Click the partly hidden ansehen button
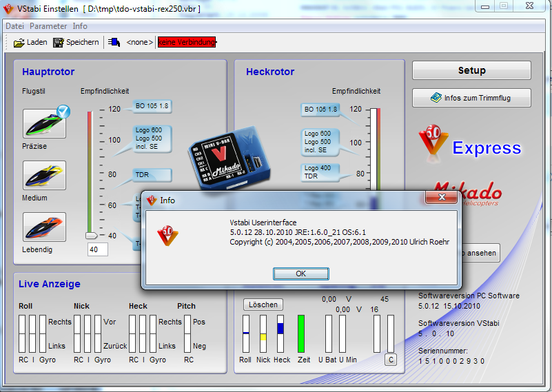 480,253
